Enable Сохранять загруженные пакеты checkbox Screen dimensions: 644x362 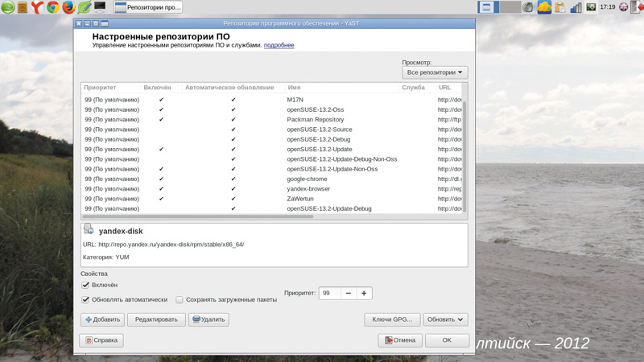(x=180, y=299)
